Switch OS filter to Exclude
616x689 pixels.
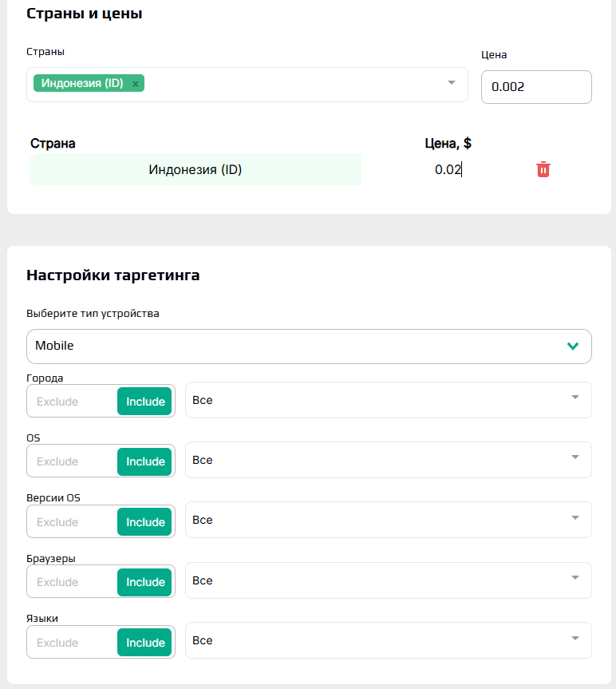click(57, 461)
